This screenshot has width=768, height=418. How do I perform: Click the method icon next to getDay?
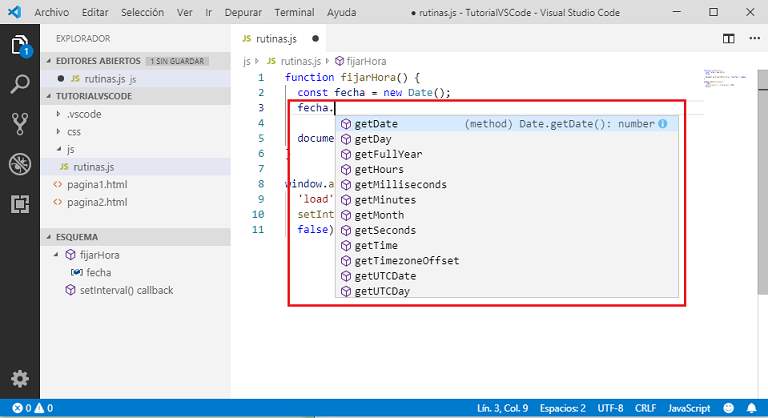pos(346,139)
